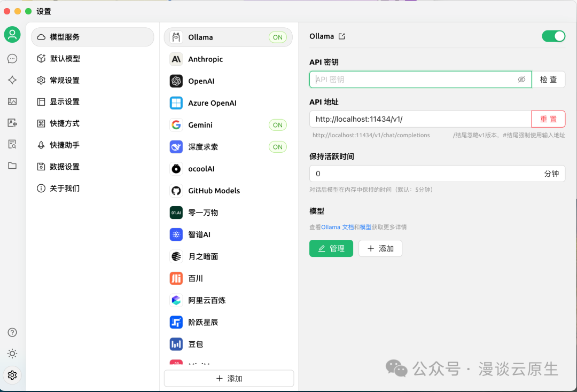Open the 模型 link in help text
Image resolution: width=577 pixels, height=392 pixels.
365,228
